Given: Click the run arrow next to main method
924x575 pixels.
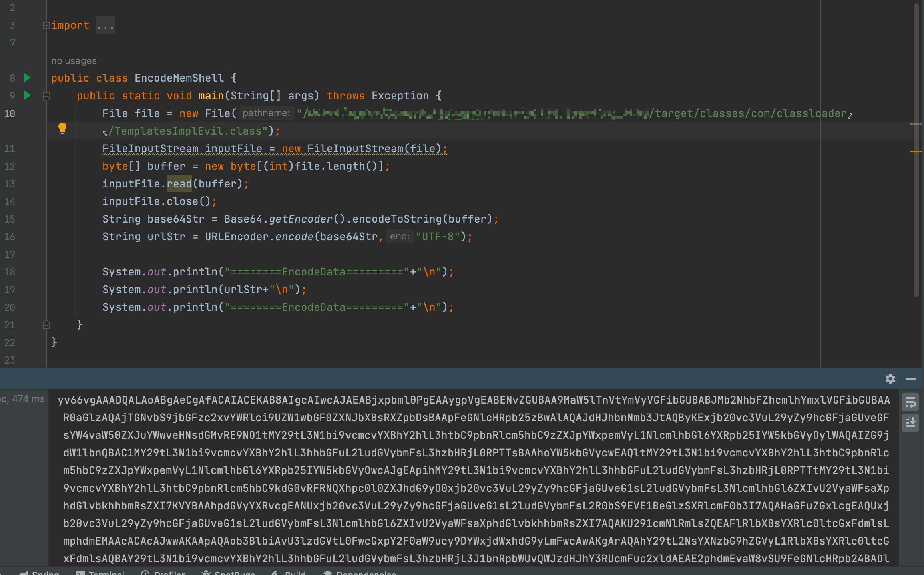Looking at the screenshot, I should (x=27, y=95).
